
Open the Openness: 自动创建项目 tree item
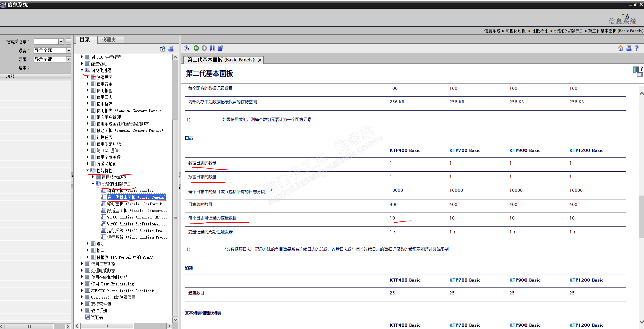click(x=113, y=297)
